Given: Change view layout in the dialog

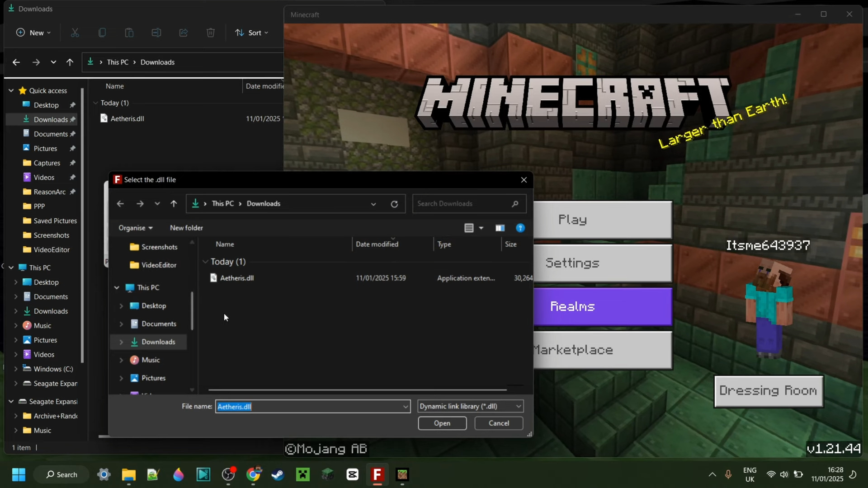Looking at the screenshot, I should 469,228.
